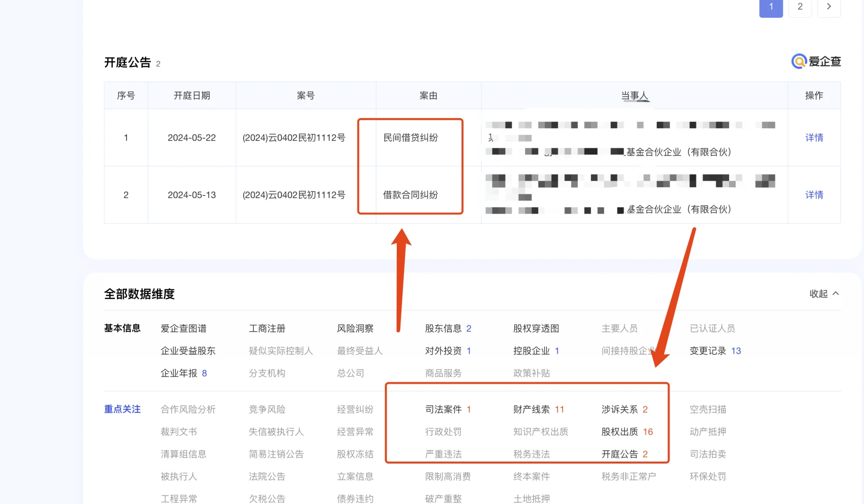
Task: Click 简易注销公告 item
Action: click(x=276, y=454)
